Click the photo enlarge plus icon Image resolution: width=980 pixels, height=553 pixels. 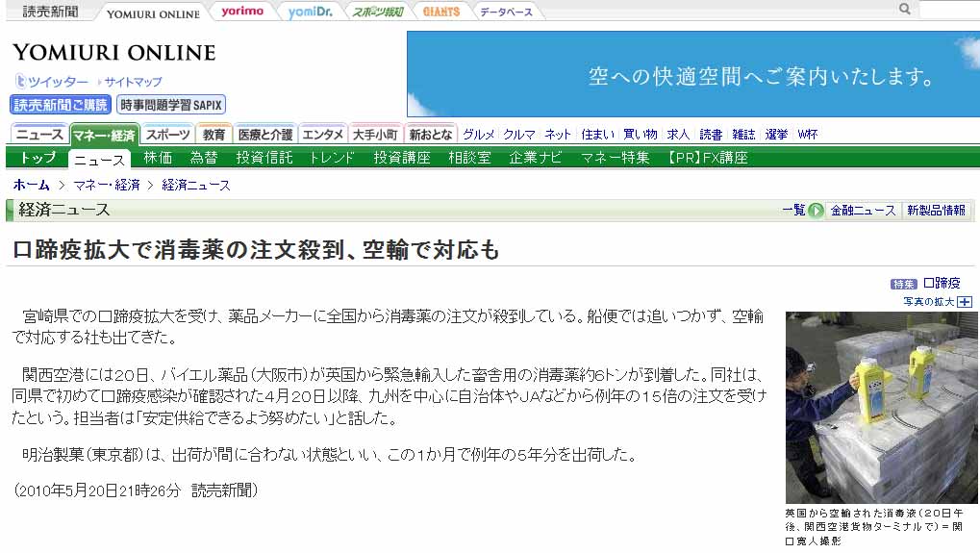965,301
